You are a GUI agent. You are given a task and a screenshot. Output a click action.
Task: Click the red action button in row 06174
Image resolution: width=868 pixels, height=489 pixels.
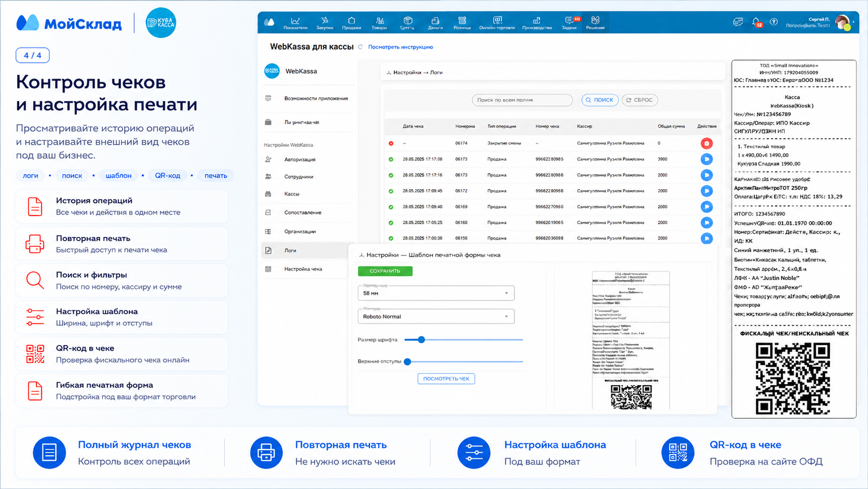(707, 143)
